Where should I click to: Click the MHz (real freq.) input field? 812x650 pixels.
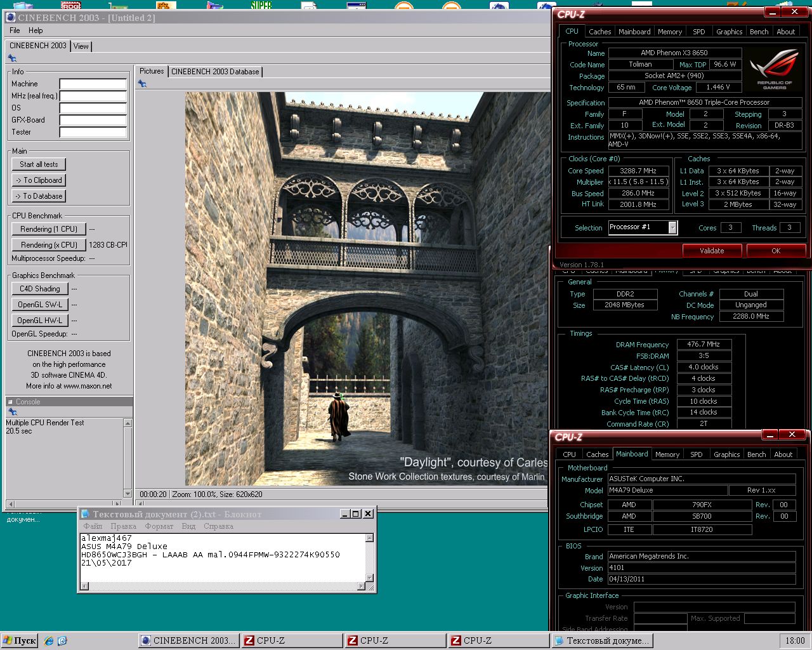[93, 96]
